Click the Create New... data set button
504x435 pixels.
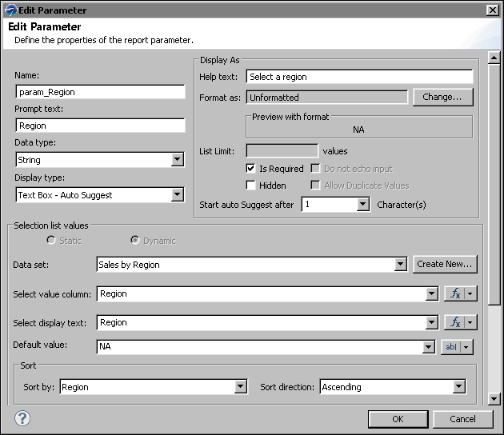click(445, 264)
